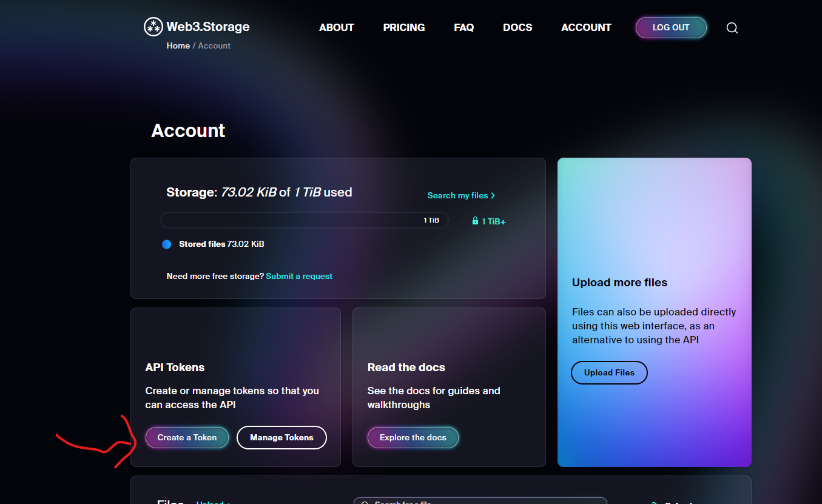Click the Upload Files button

[x=609, y=372]
